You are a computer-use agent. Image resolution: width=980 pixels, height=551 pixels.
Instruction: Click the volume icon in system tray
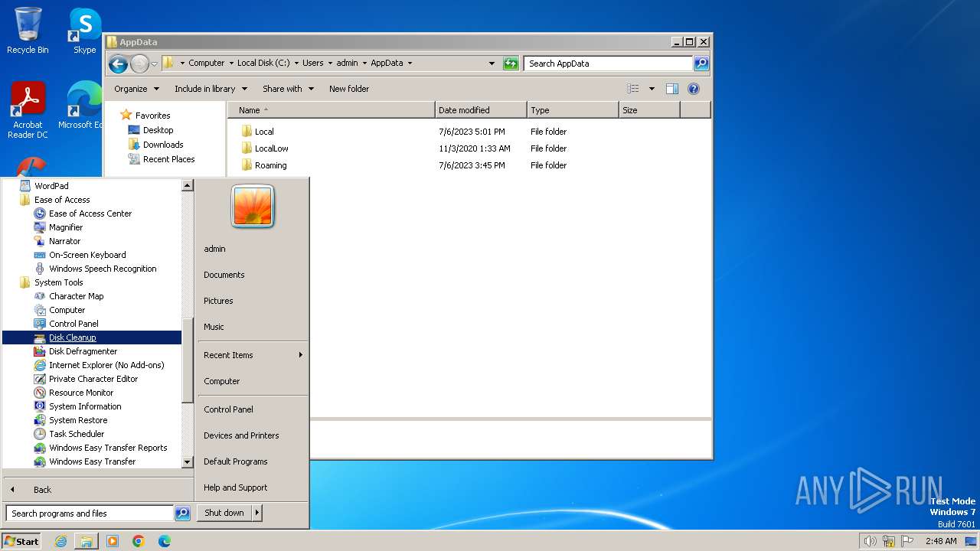pos(870,541)
